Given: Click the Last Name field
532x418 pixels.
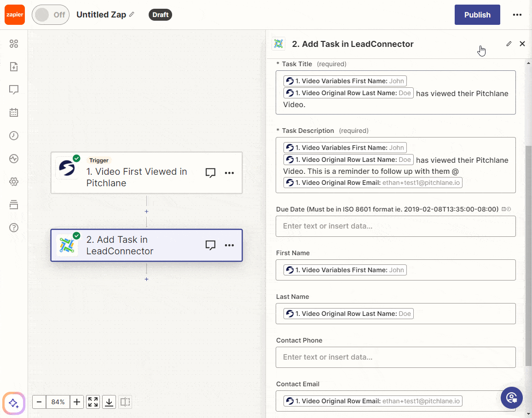Looking at the screenshot, I should [396, 314].
